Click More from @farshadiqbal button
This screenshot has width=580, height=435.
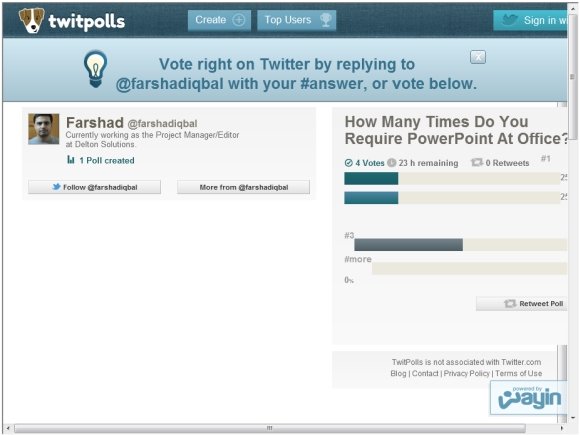[x=243, y=187]
